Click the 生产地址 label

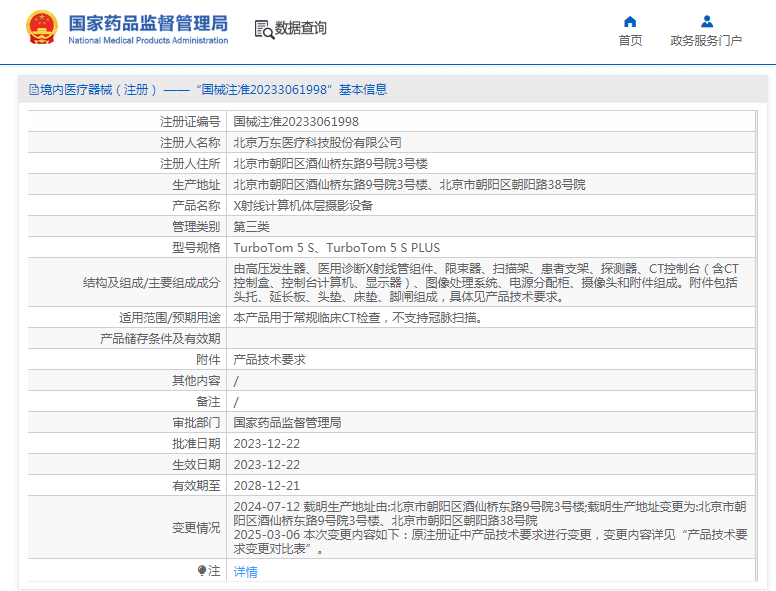click(x=196, y=185)
